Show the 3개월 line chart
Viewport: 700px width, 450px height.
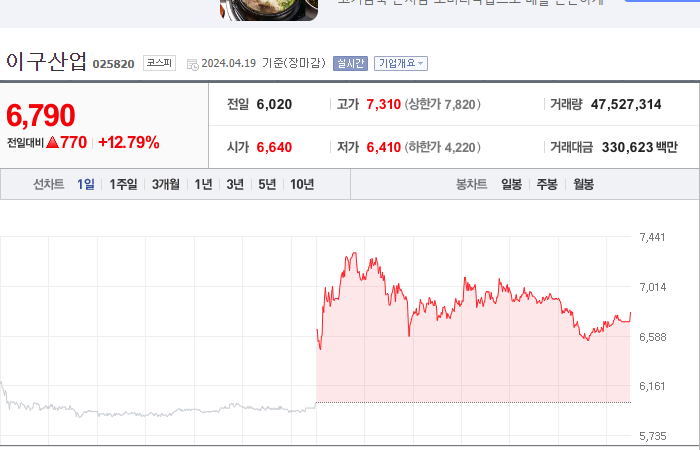point(166,184)
